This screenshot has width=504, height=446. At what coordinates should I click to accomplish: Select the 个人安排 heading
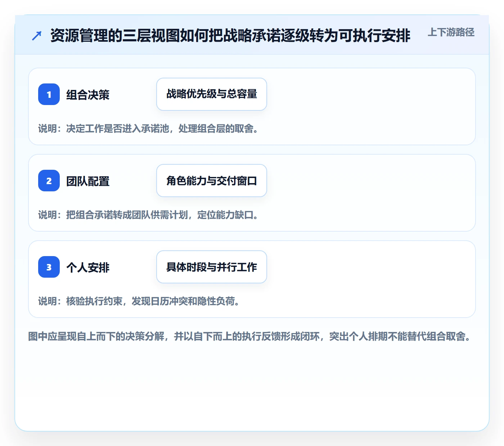click(x=88, y=268)
